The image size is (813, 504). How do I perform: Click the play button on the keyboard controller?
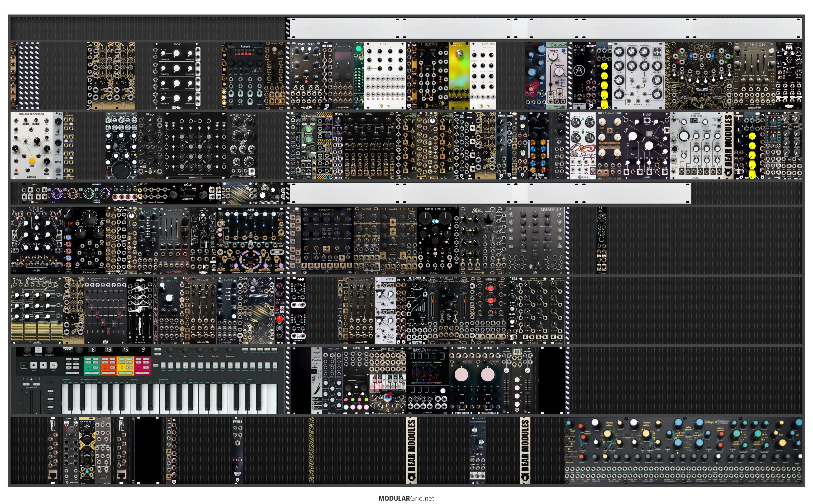coord(53,365)
